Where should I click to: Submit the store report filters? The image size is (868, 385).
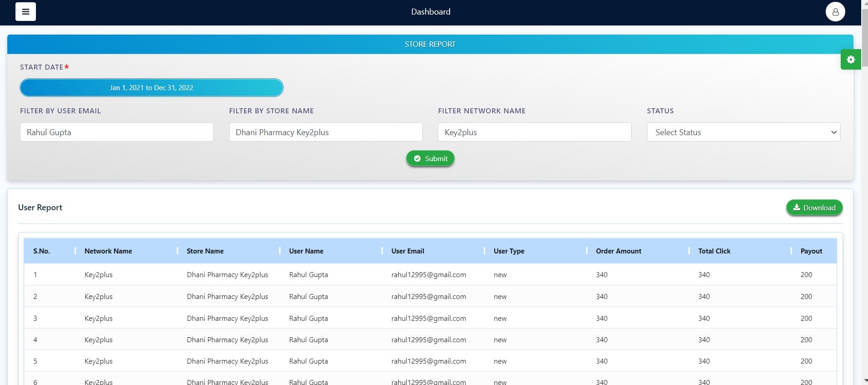tap(430, 158)
